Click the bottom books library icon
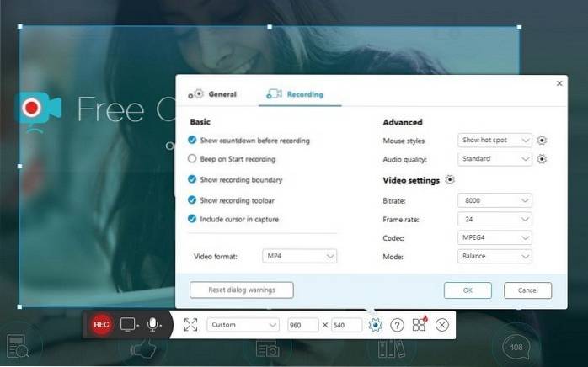 click(392, 348)
